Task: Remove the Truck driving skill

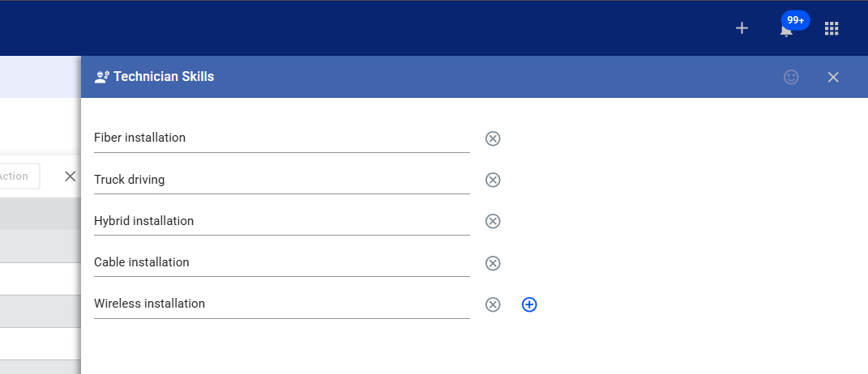Action: point(493,180)
